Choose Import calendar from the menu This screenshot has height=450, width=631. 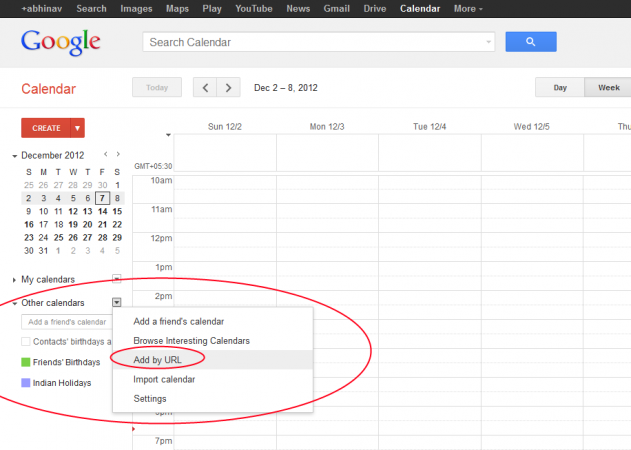[x=164, y=379]
